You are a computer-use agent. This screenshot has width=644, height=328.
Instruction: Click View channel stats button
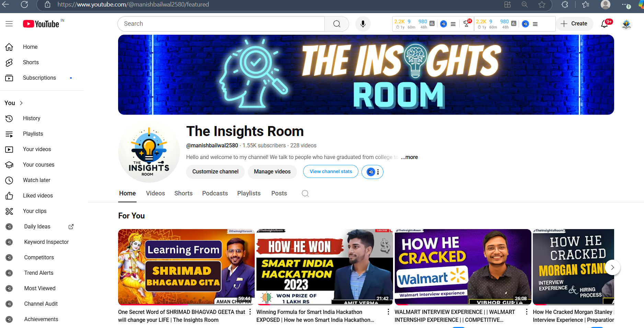coord(331,172)
